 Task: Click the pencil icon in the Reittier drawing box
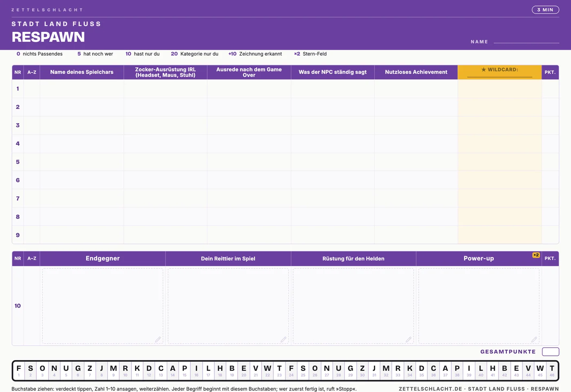point(283,339)
